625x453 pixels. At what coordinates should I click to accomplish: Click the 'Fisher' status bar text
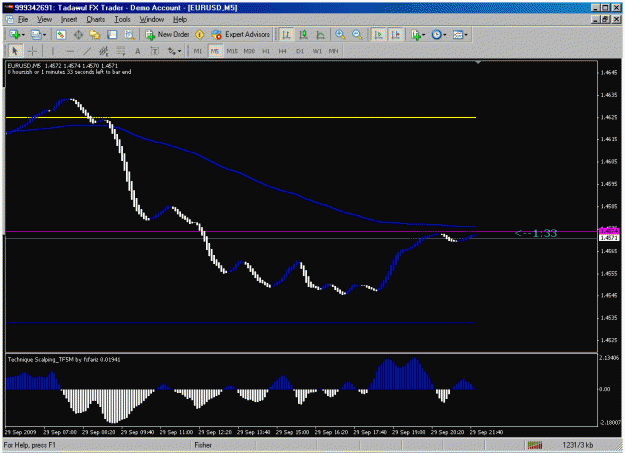pyautogui.click(x=203, y=445)
